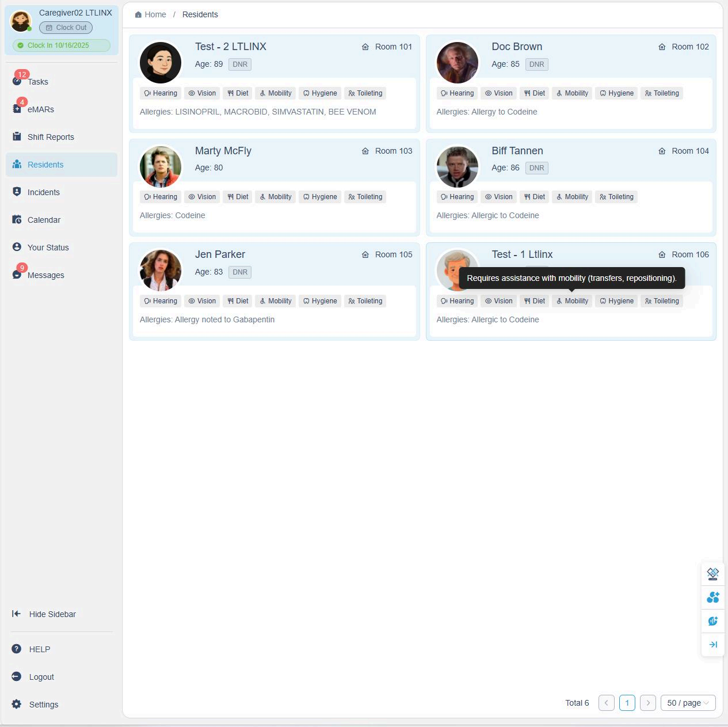Click the collapse arrow icon on right edge panel
This screenshot has height=727, width=728.
(x=712, y=644)
